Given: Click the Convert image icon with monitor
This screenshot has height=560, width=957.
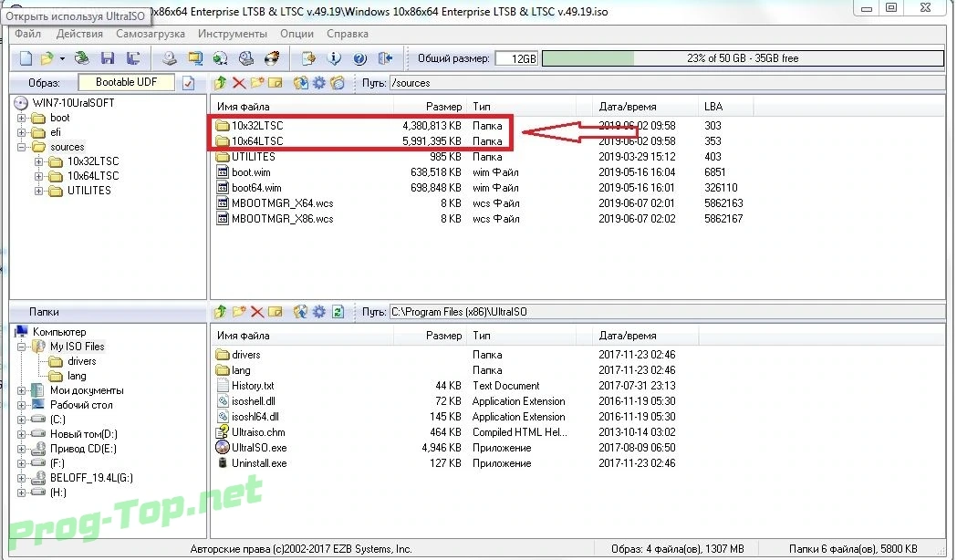Looking at the screenshot, I should coord(195,58).
